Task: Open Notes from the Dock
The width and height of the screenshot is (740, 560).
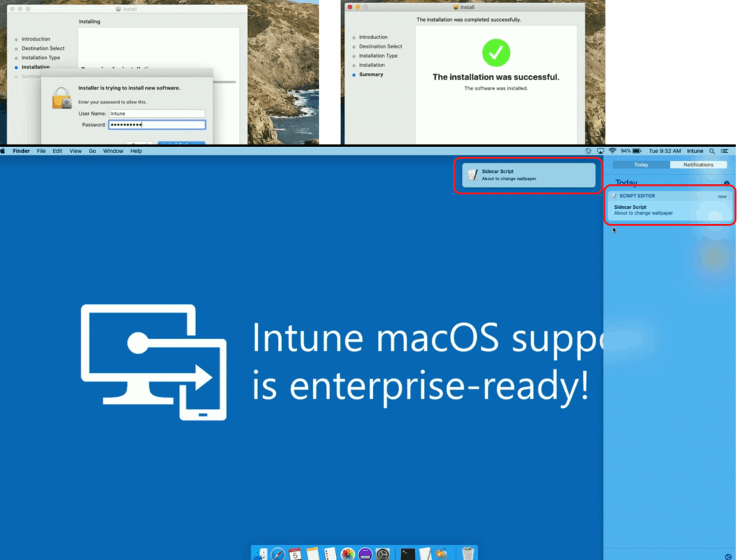Action: 313,554
